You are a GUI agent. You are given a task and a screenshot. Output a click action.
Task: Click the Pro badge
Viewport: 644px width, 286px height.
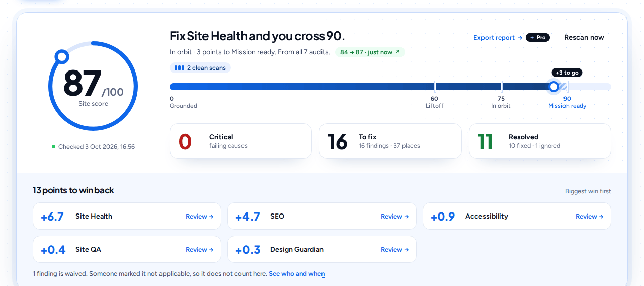pyautogui.click(x=538, y=38)
